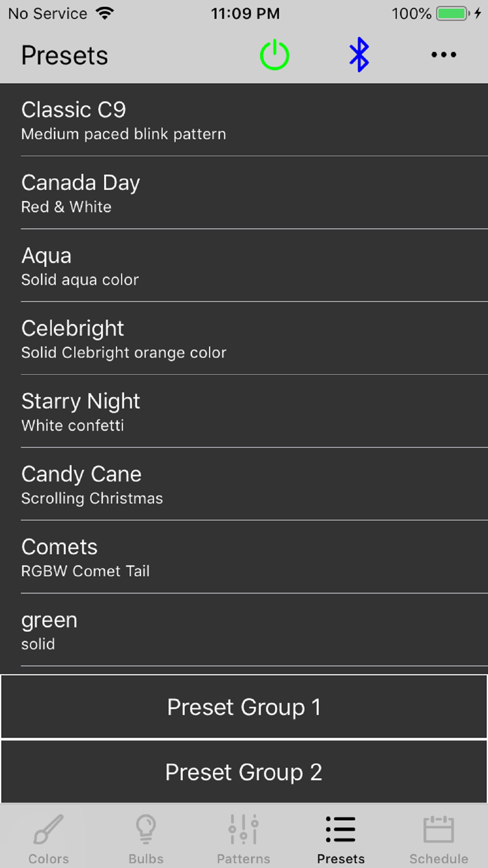Toggle the green power button
This screenshot has width=488, height=868.
pos(274,55)
